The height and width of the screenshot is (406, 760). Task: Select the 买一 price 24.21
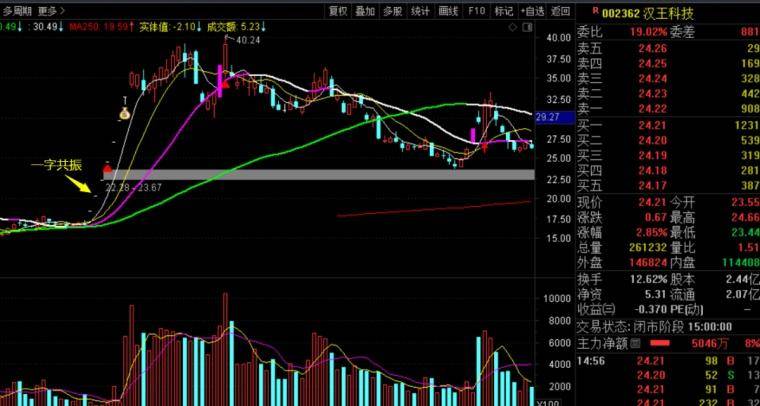click(x=652, y=125)
